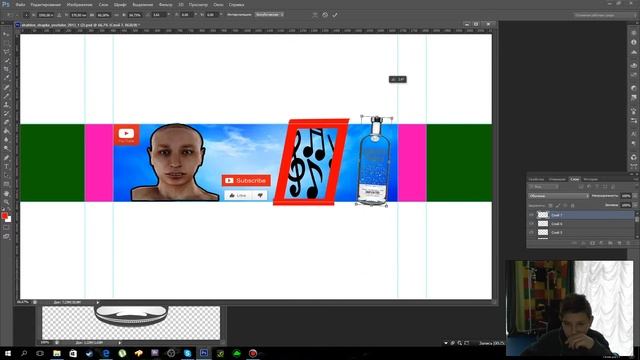
Task: Add a layer style with fx icon
Action: click(583, 243)
